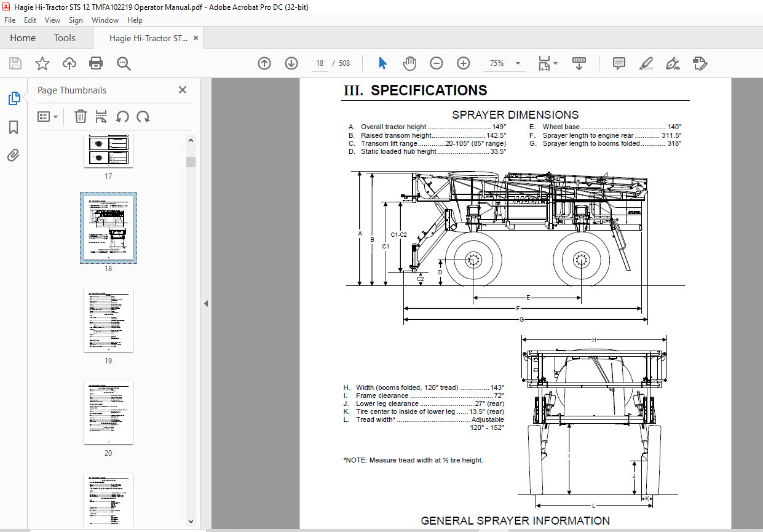The height and width of the screenshot is (532, 763).
Task: Select page 20 thumbnail
Action: pos(108,413)
